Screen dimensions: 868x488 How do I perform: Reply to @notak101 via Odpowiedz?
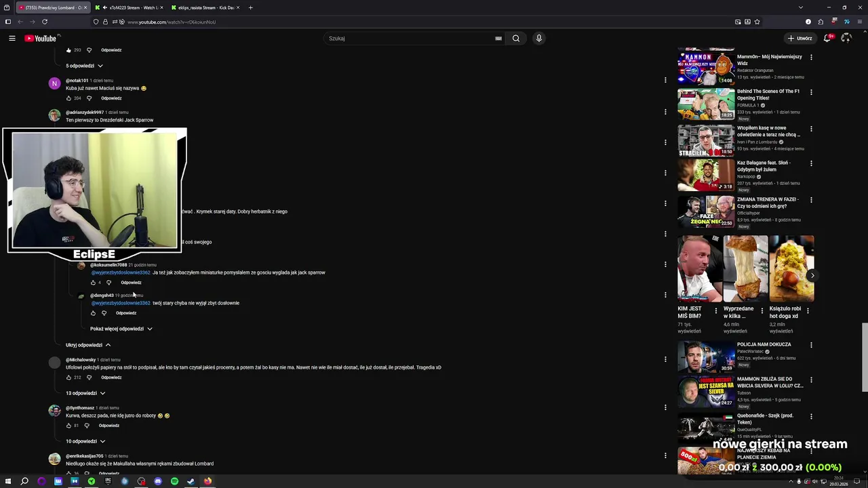point(111,98)
